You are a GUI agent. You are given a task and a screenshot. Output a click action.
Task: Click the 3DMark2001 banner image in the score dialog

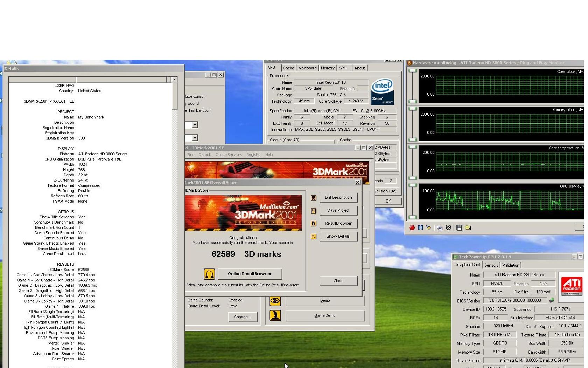point(243,213)
